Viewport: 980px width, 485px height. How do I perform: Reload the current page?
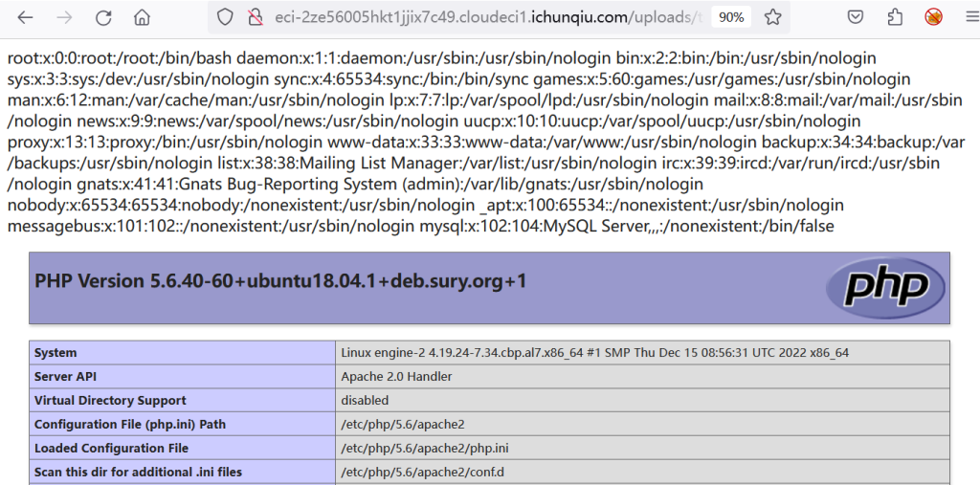103,17
